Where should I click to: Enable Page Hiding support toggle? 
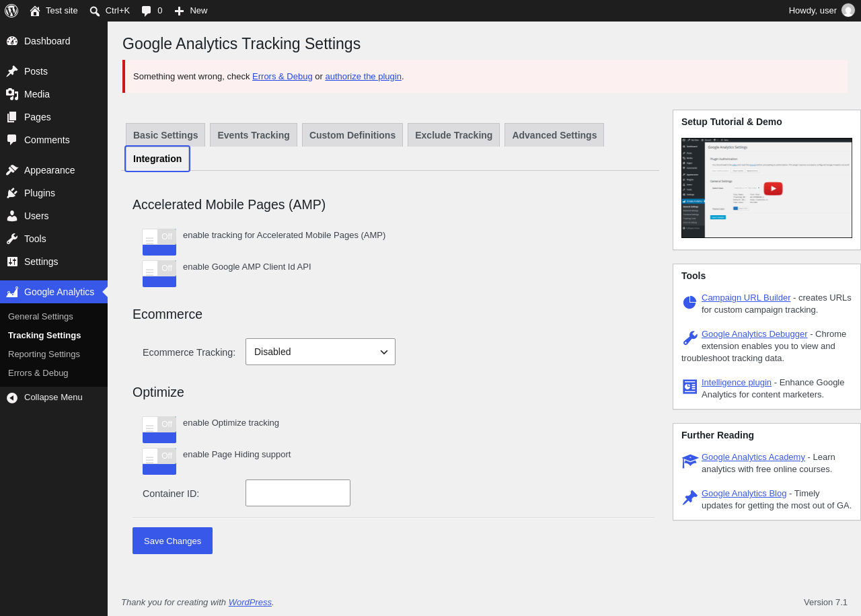(159, 461)
